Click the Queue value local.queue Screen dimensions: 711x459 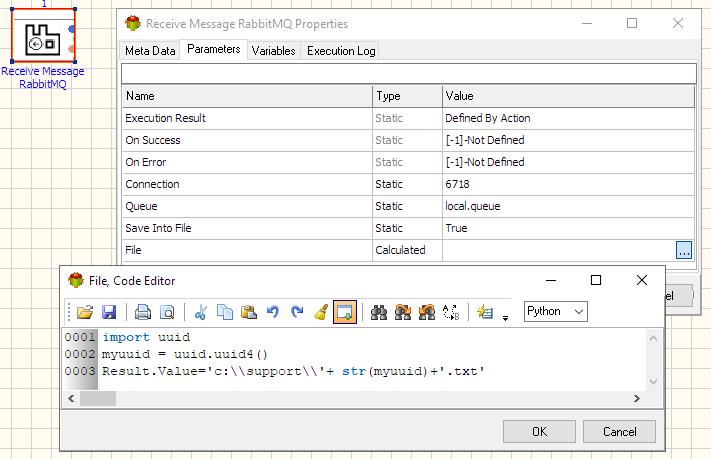tap(472, 206)
